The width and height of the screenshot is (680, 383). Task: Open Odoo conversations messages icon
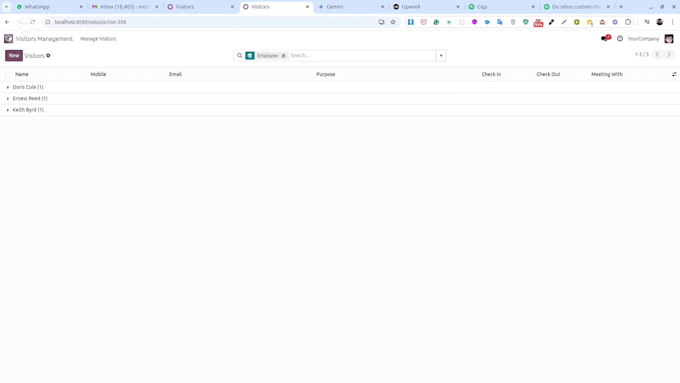tap(605, 39)
